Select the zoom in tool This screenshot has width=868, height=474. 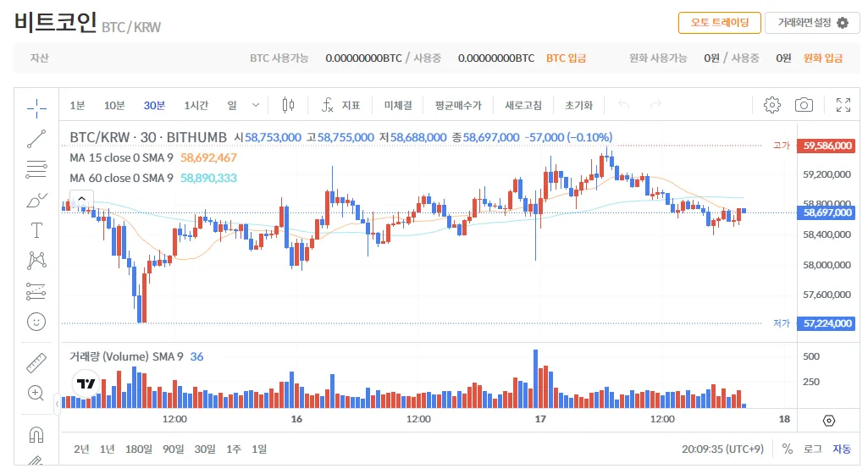point(36,394)
